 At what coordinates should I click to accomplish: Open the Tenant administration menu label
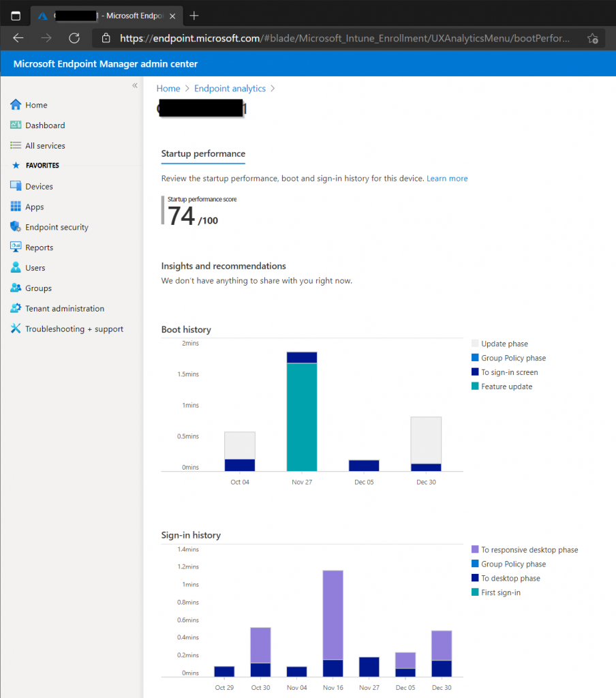pyautogui.click(x=65, y=309)
